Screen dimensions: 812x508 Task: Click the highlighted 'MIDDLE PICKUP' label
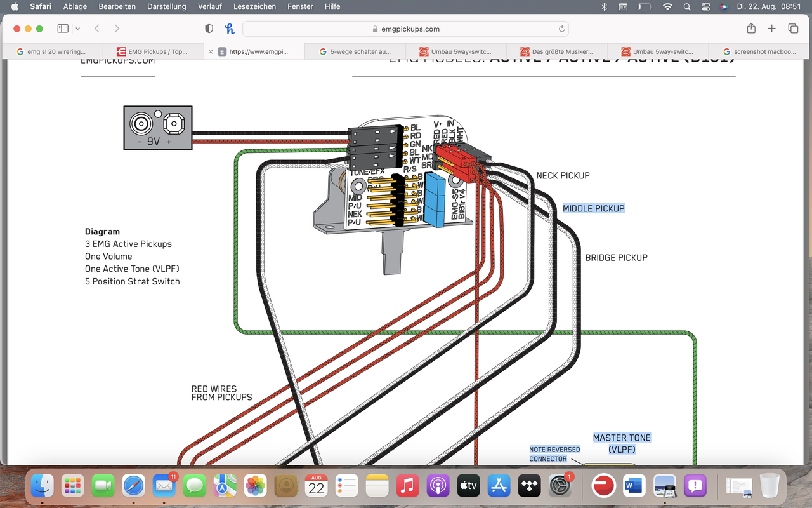point(594,208)
